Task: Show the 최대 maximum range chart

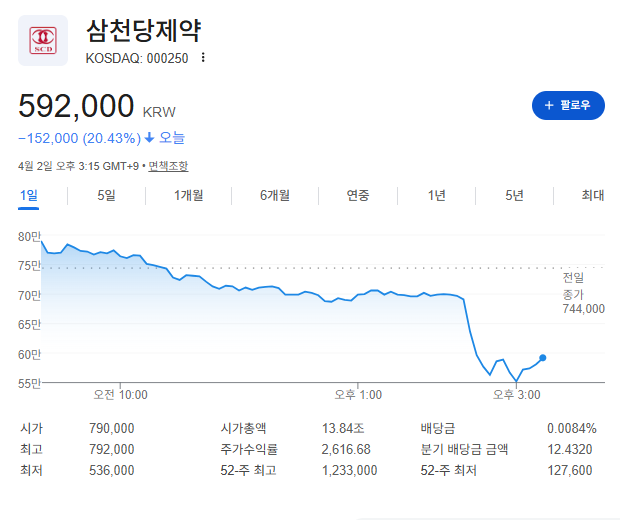Action: pos(593,195)
